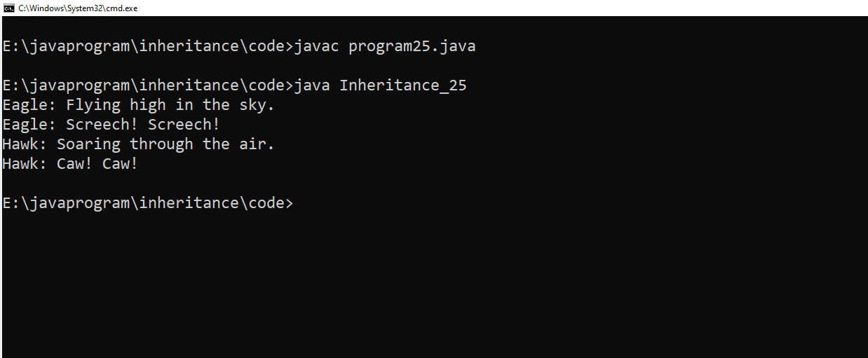The image size is (868, 358).
Task: Click the cmd.exe icon in the title bar
Action: pos(9,8)
